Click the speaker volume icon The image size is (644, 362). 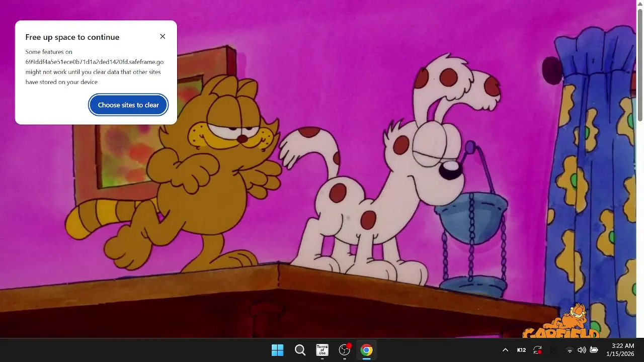pos(582,350)
